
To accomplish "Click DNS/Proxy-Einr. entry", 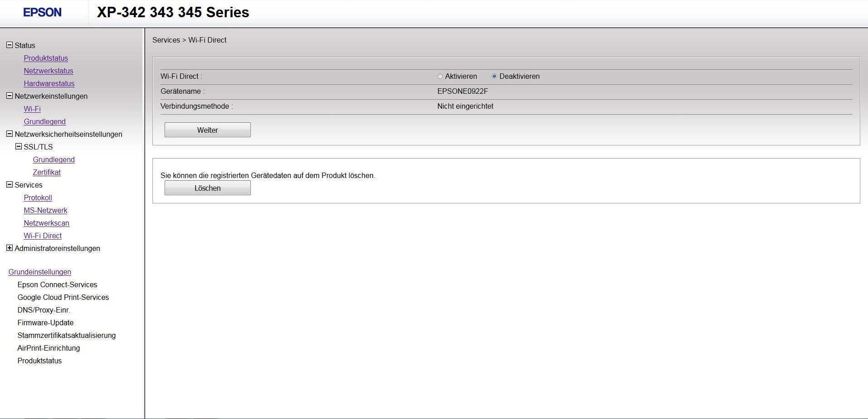I will (44, 310).
